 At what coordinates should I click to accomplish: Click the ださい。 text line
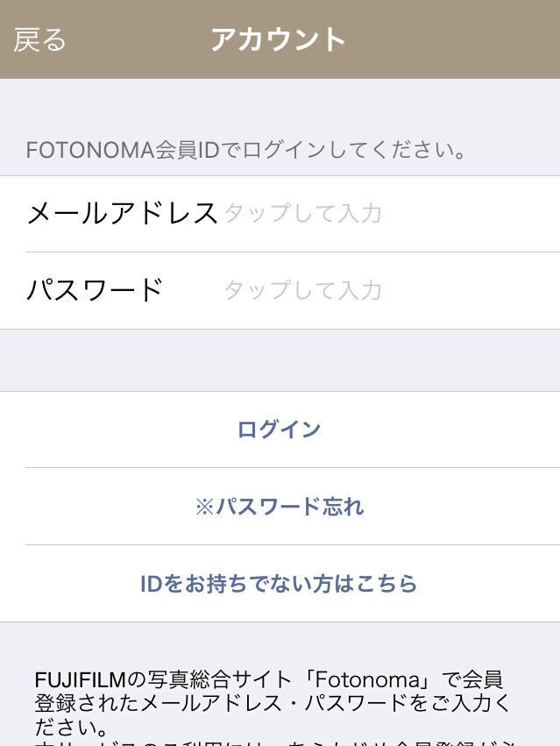(x=72, y=727)
